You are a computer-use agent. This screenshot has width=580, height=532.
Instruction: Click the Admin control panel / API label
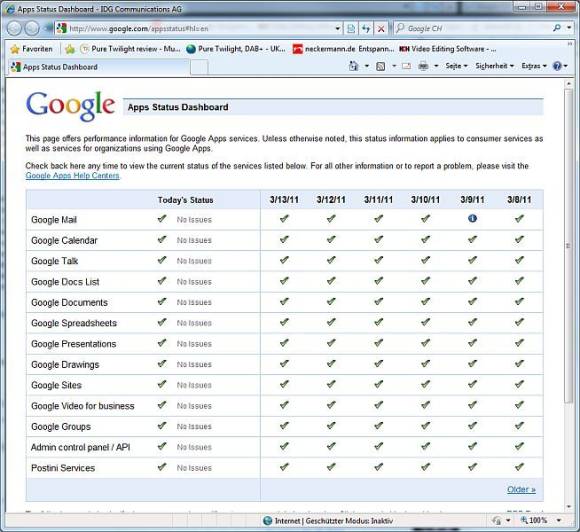pos(80,447)
